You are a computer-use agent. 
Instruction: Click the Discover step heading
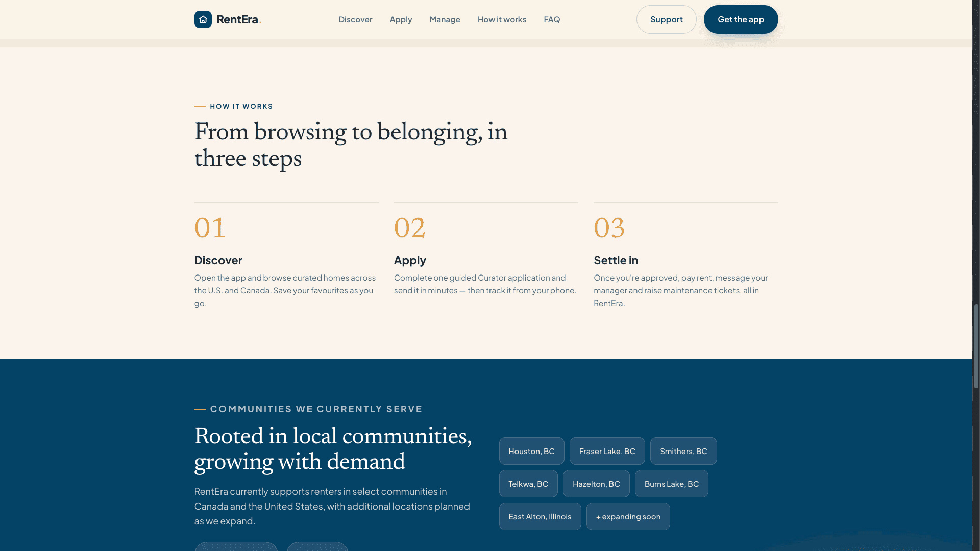point(218,260)
